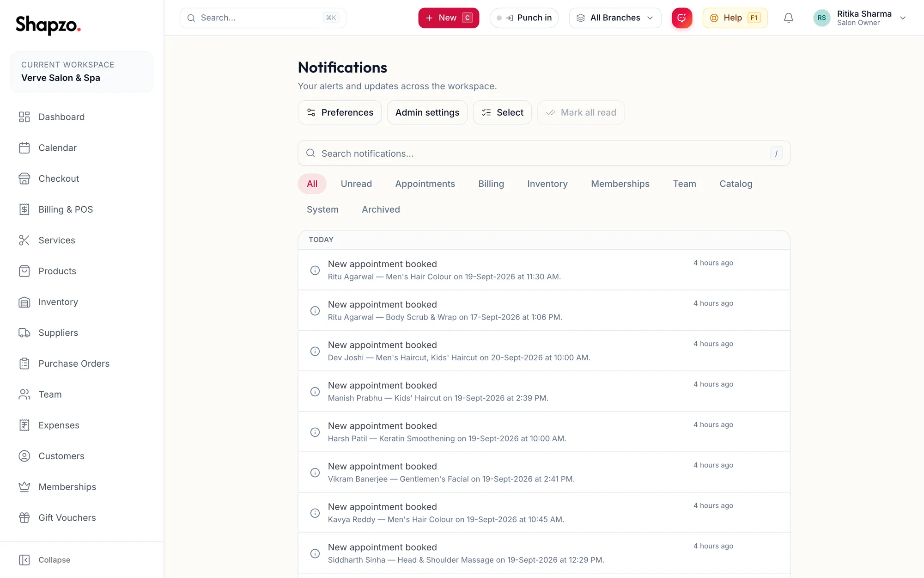Go to Checkout in the sidebar
Screen dimensions: 924x578
click(x=82, y=178)
